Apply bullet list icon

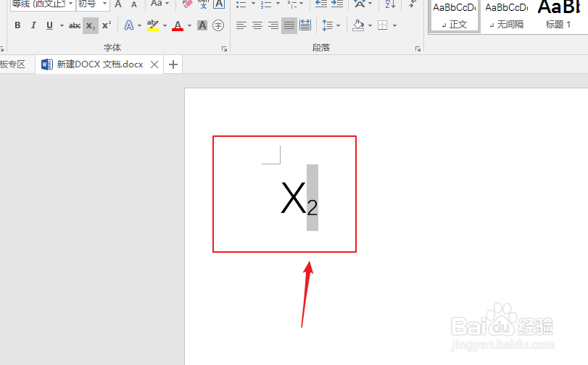pyautogui.click(x=241, y=4)
